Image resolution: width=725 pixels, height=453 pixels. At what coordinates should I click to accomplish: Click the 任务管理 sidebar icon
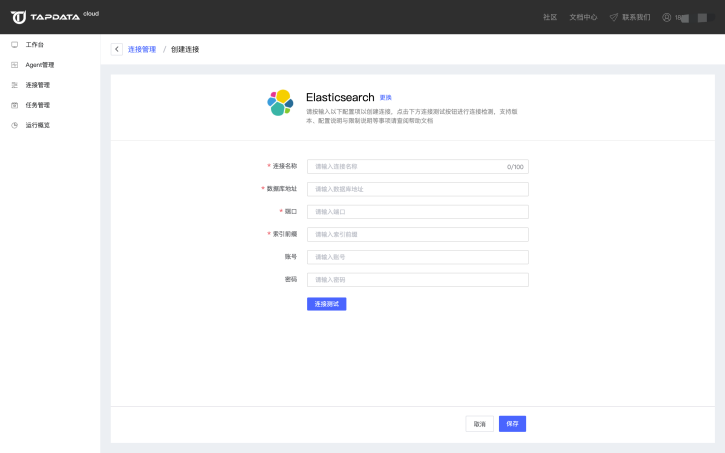[15, 105]
